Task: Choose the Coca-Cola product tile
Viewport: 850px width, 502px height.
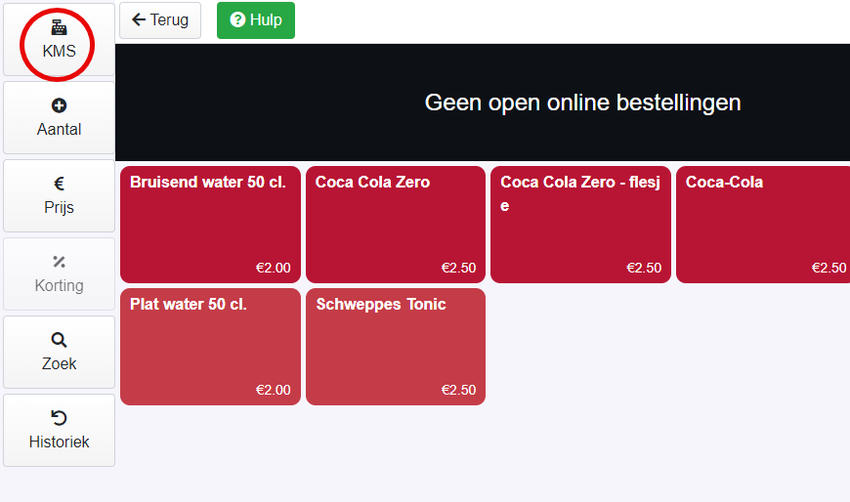Action: coord(763,224)
